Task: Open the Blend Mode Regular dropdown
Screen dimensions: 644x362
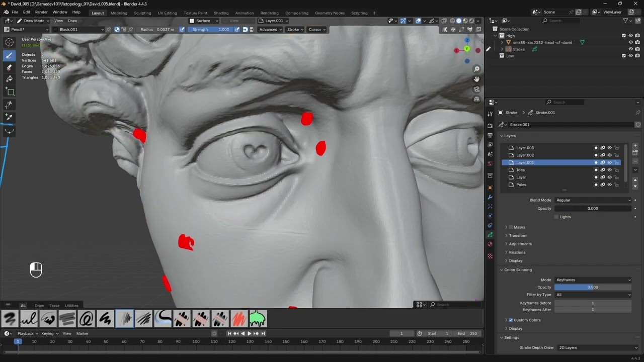Action: 593,200
